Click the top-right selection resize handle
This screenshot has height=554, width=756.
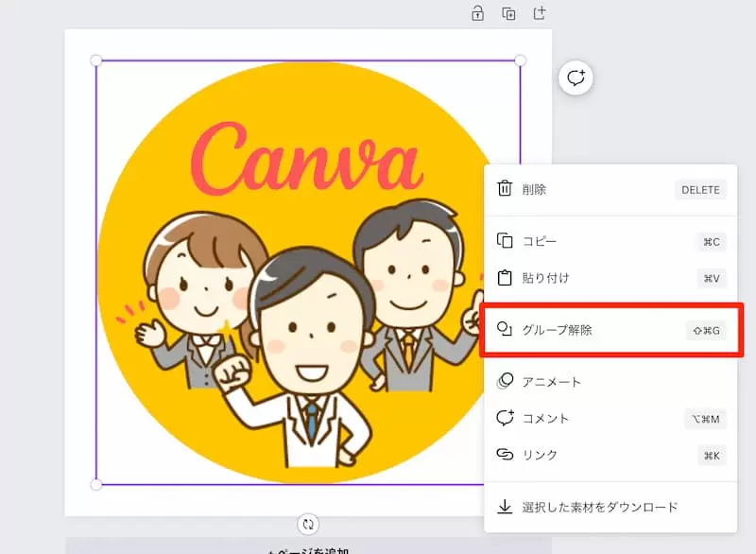[521, 61]
